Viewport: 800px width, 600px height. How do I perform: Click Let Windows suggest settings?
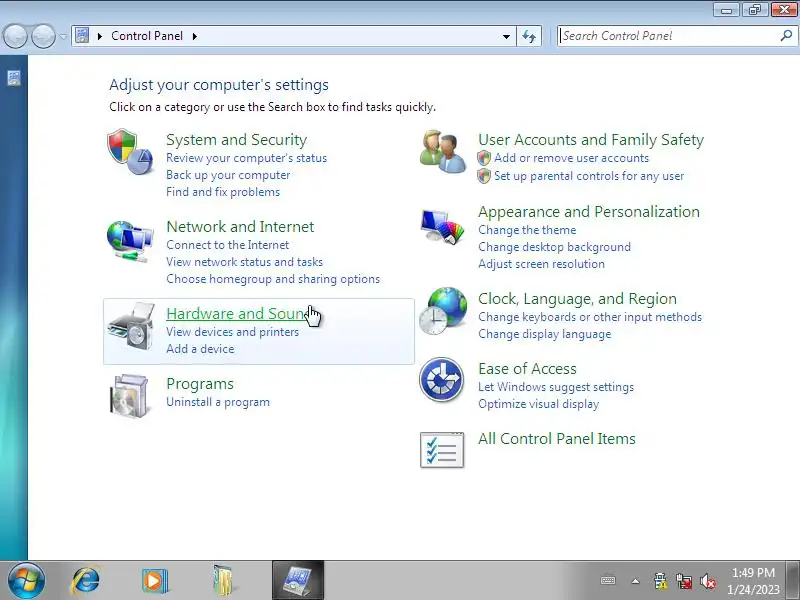pyautogui.click(x=556, y=387)
